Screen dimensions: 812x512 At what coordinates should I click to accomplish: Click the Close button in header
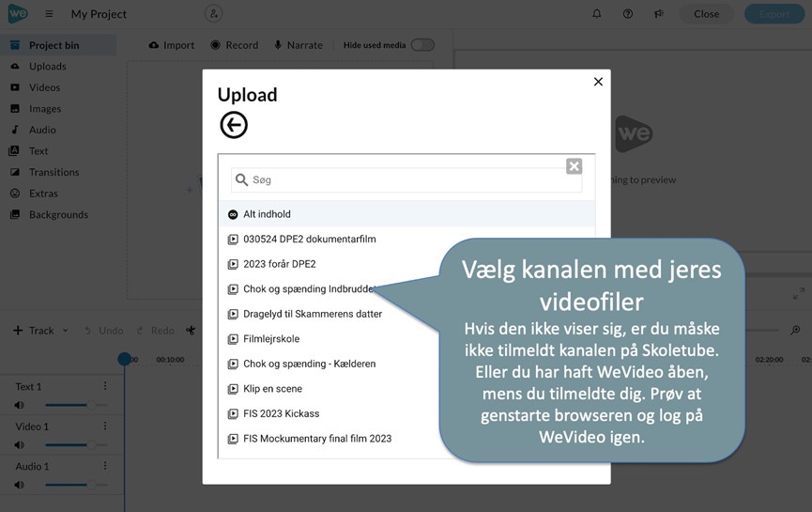pos(706,14)
